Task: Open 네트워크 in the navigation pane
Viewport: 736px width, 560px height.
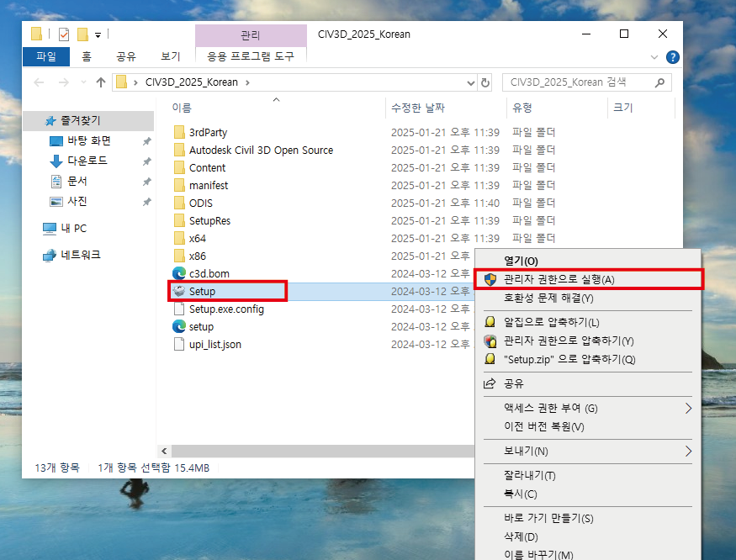Action: 80,255
